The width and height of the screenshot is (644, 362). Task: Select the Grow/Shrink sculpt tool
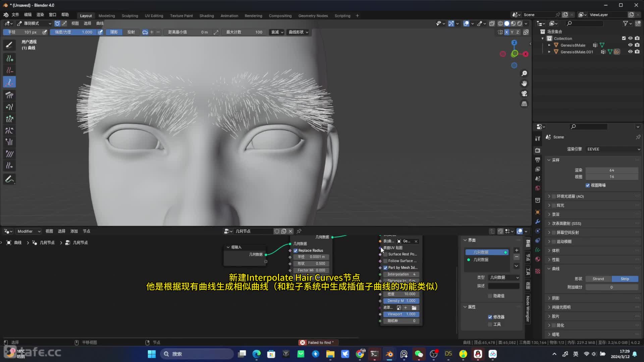click(9, 119)
